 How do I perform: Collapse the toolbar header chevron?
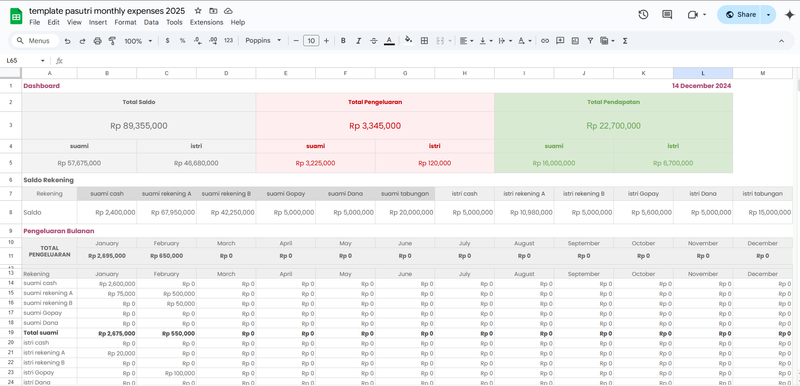pyautogui.click(x=781, y=41)
